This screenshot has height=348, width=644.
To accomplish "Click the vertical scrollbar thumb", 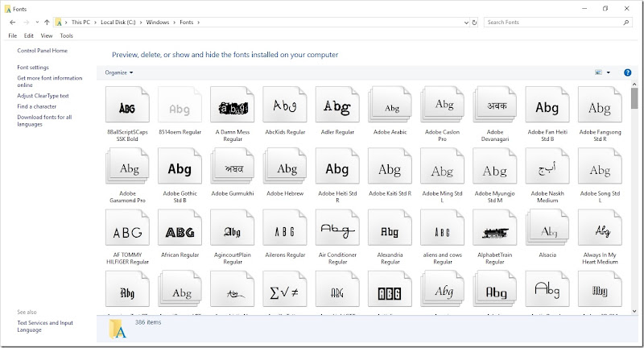I will point(634,97).
